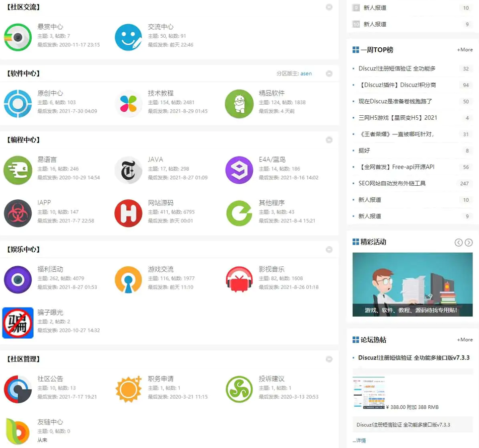Open moderator asen's profile link
The height and width of the screenshot is (448, 479).
(306, 73)
